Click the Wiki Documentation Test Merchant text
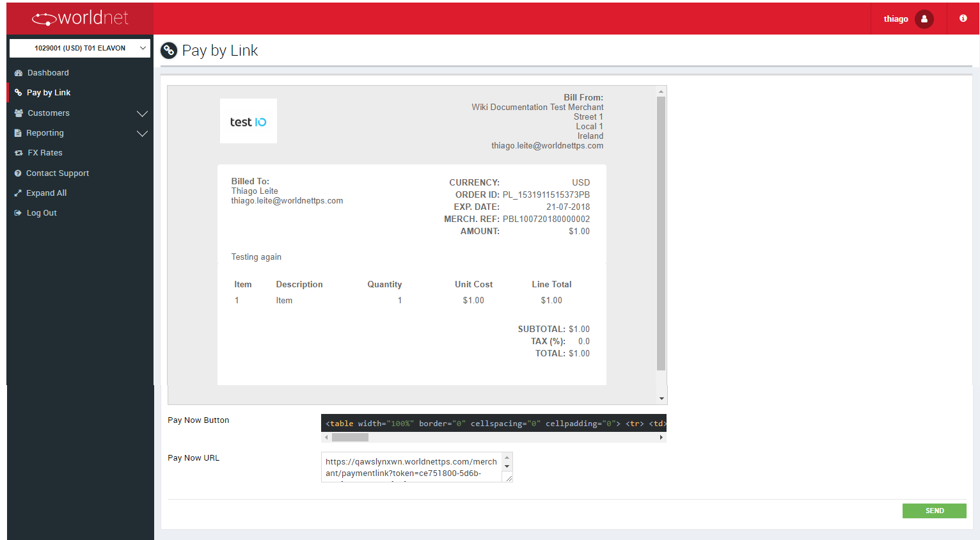Image resolution: width=980 pixels, height=540 pixels. click(x=537, y=107)
